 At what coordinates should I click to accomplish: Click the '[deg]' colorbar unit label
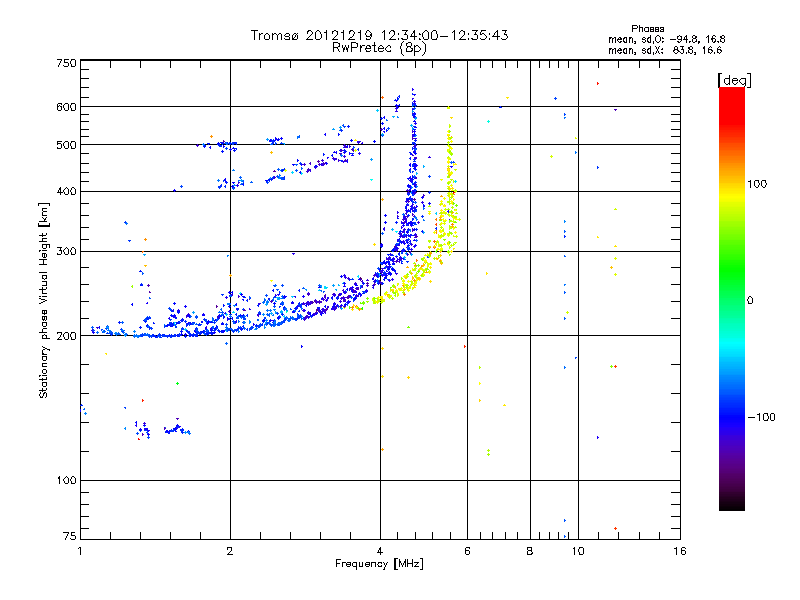(734, 80)
